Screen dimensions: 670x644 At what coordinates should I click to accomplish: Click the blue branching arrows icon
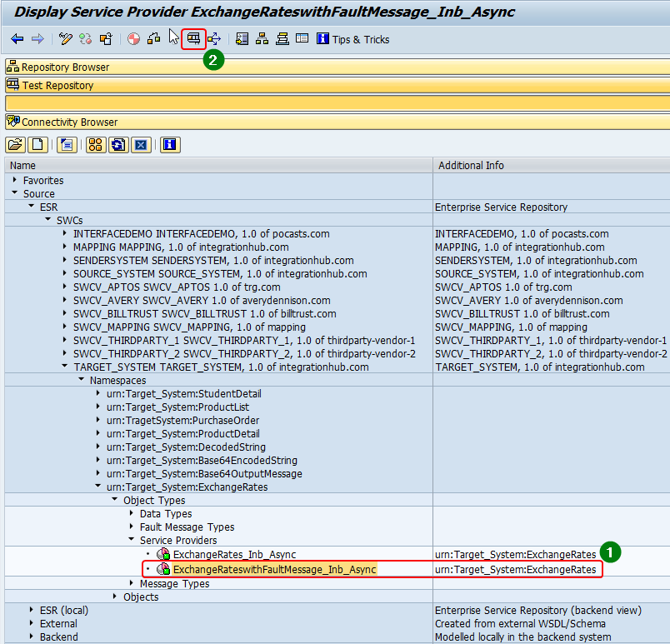(214, 39)
